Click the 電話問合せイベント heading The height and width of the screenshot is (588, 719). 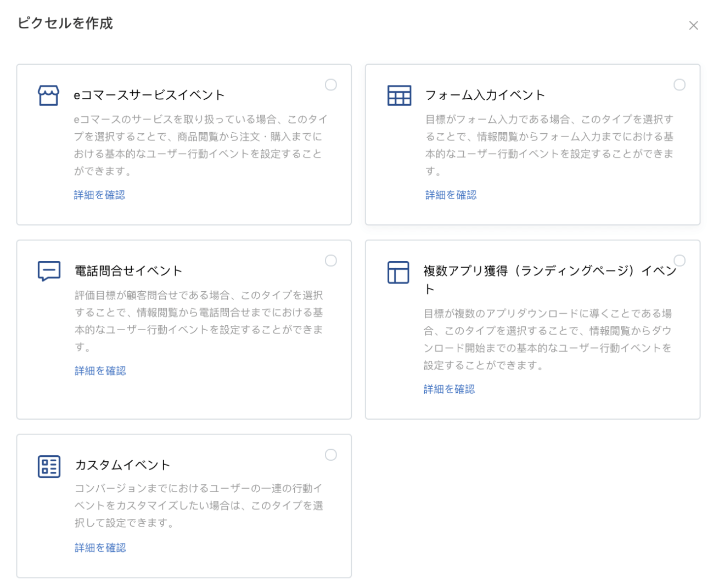(x=128, y=271)
